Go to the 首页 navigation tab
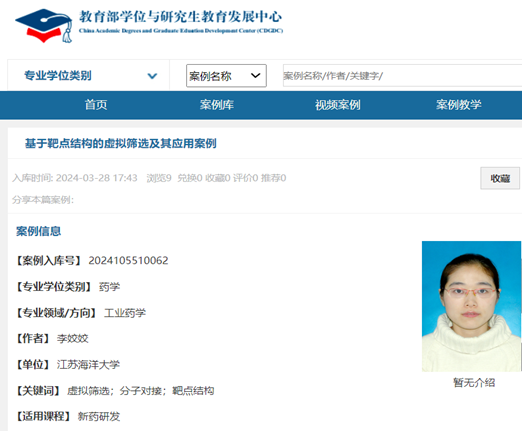The height and width of the screenshot is (431, 522). [x=96, y=105]
